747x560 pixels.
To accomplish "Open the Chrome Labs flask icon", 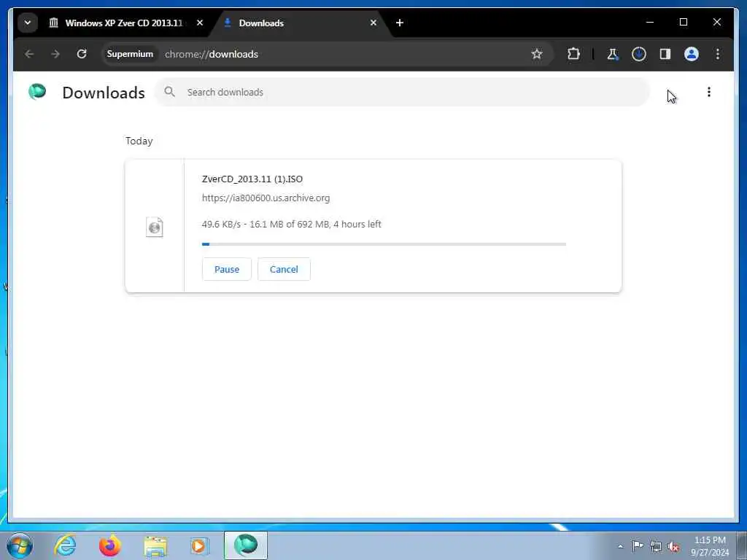I will click(x=613, y=54).
